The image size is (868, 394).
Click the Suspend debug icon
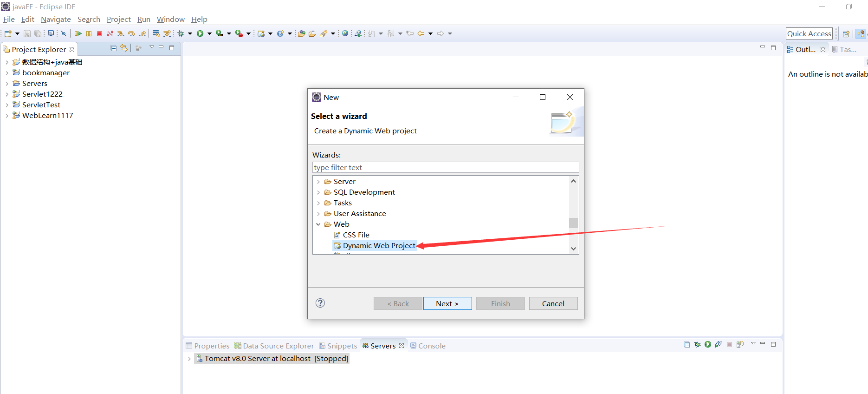[89, 33]
